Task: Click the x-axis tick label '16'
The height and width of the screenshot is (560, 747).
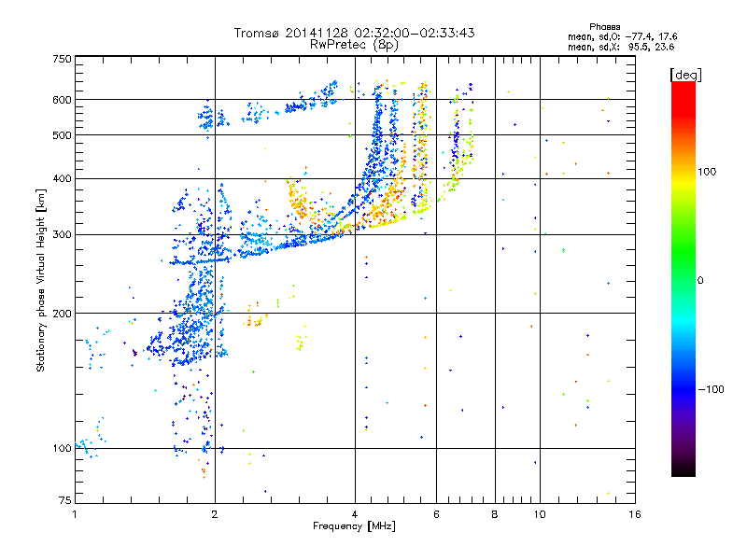Action: (635, 514)
